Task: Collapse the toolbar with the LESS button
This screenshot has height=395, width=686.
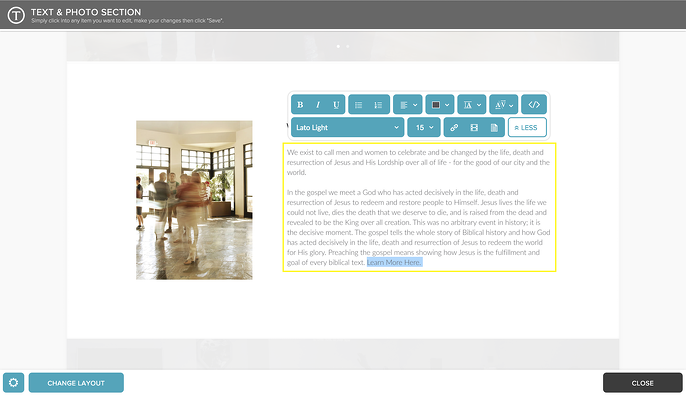Action: 527,127
